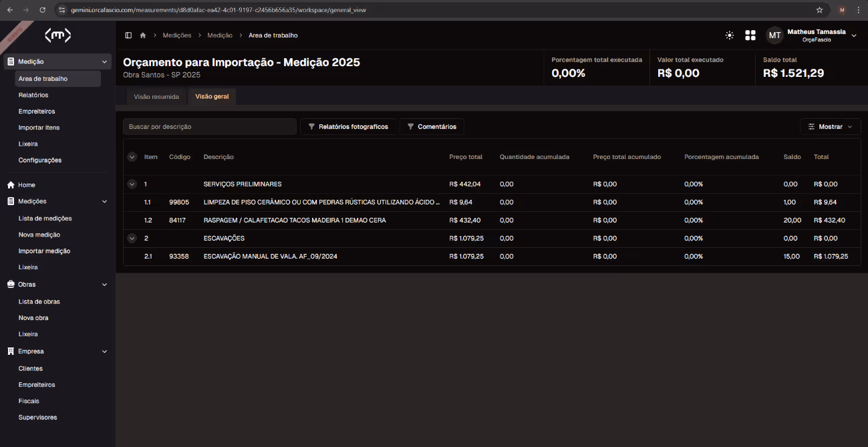
Task: Select the Visão geral tab
Action: click(212, 97)
